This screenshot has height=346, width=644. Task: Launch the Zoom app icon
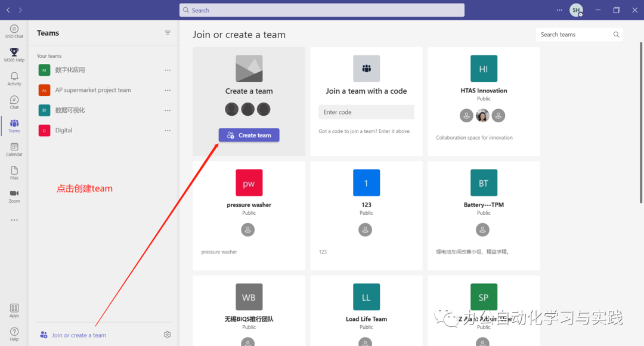click(14, 196)
